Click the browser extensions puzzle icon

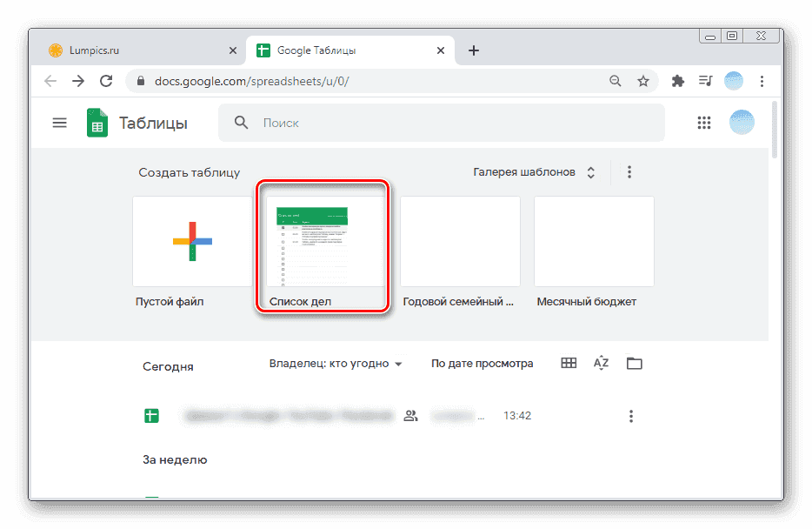coord(677,80)
